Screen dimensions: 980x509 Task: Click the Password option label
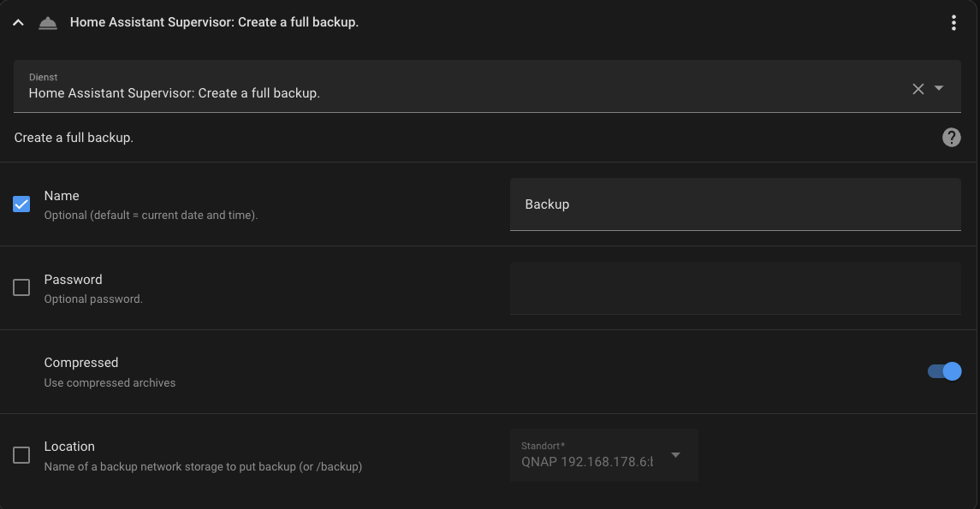click(73, 280)
